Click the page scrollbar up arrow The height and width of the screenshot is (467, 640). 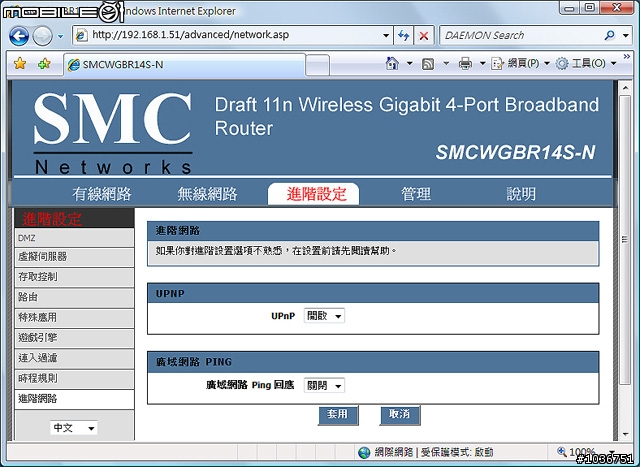(x=625, y=87)
